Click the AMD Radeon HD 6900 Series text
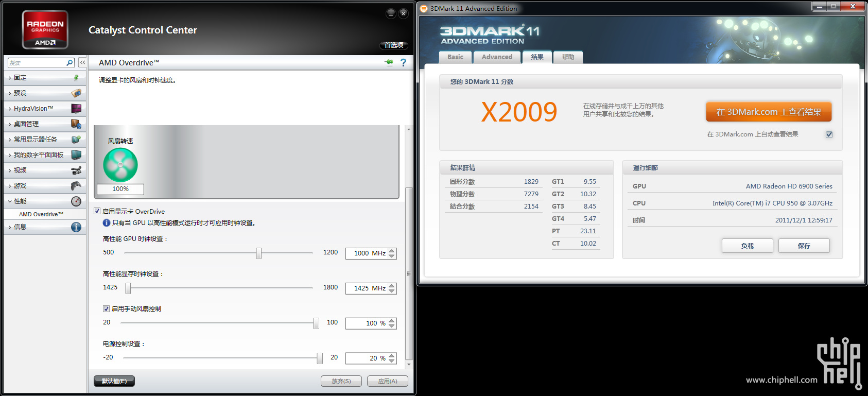Viewport: 868px width, 396px height. [x=789, y=186]
